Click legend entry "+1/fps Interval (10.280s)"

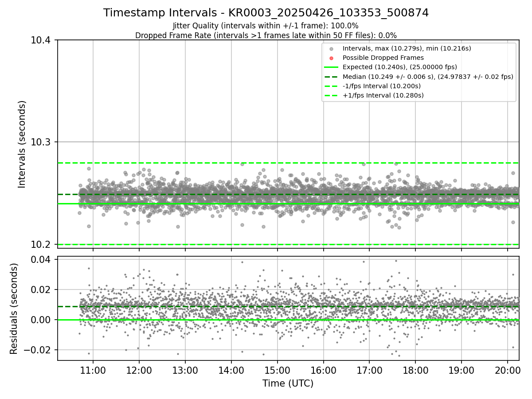[x=383, y=95]
